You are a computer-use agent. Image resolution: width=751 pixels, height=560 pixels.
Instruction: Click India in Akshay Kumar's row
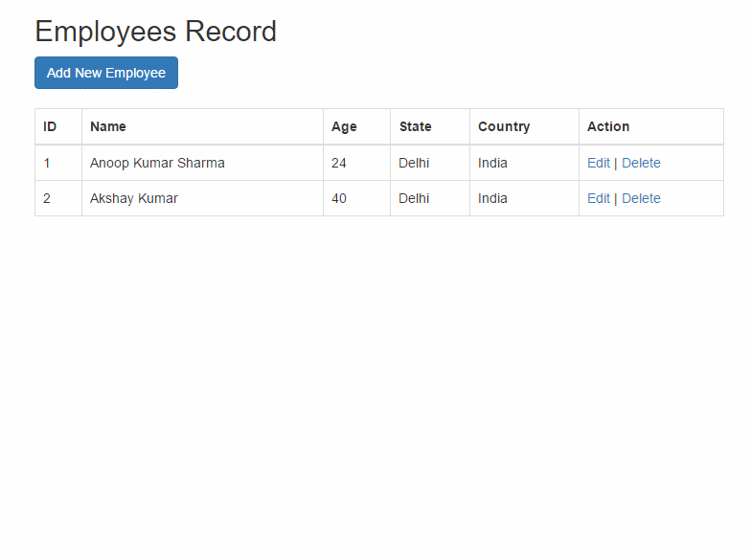pos(492,198)
